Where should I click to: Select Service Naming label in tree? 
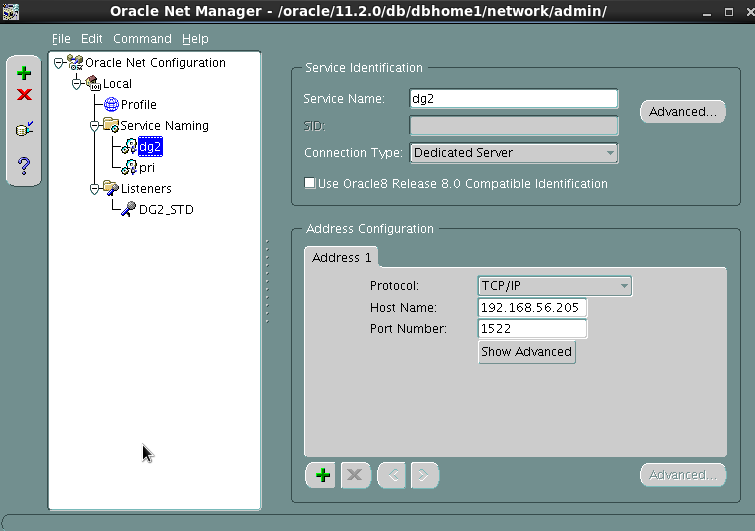[164, 126]
